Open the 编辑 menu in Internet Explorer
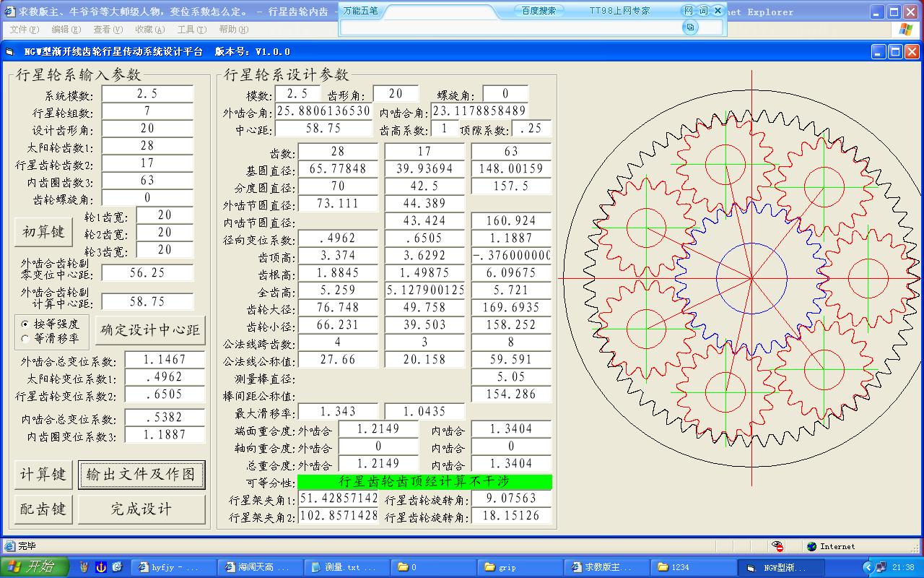The image size is (924, 578). [66, 30]
